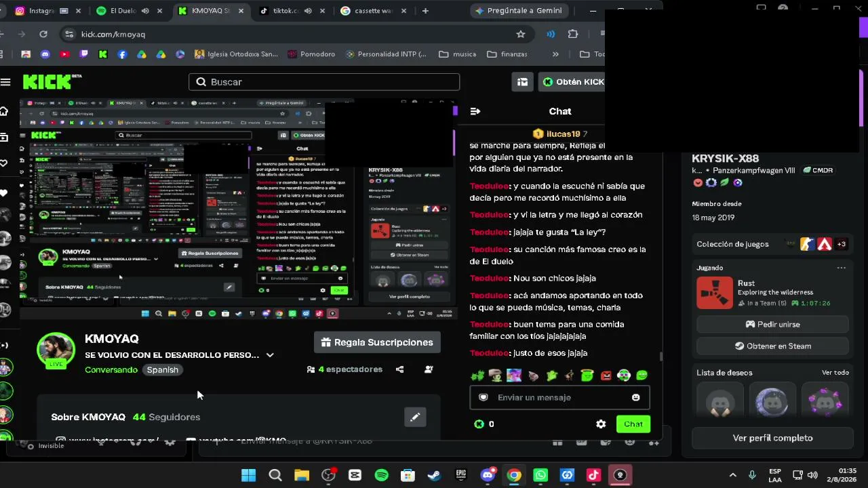Switch to the El Duelo Spotify tab
Viewport: 868px width, 488px height.
[123, 11]
